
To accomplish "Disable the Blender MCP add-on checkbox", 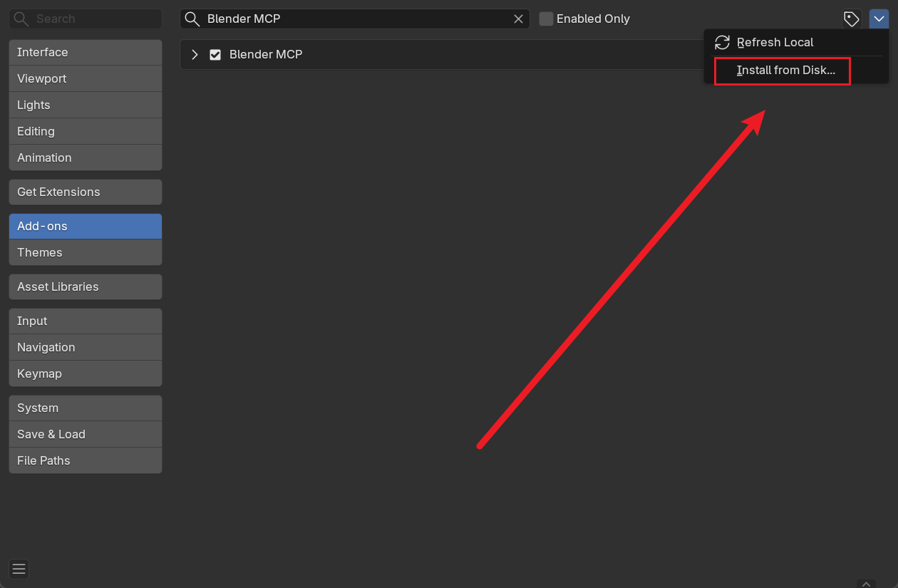I will [215, 55].
